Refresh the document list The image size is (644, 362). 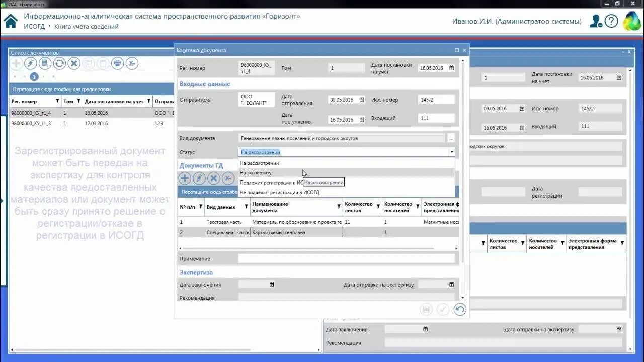pos(59,63)
